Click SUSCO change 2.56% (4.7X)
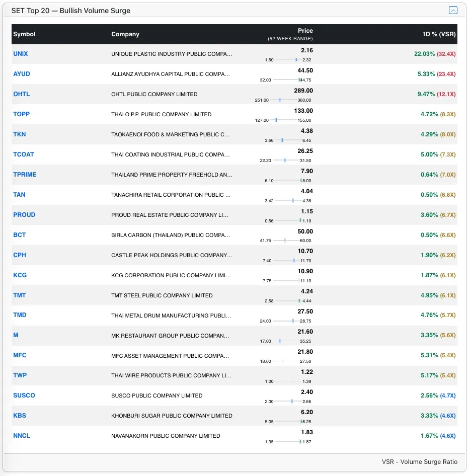This screenshot has width=470, height=476. (438, 395)
